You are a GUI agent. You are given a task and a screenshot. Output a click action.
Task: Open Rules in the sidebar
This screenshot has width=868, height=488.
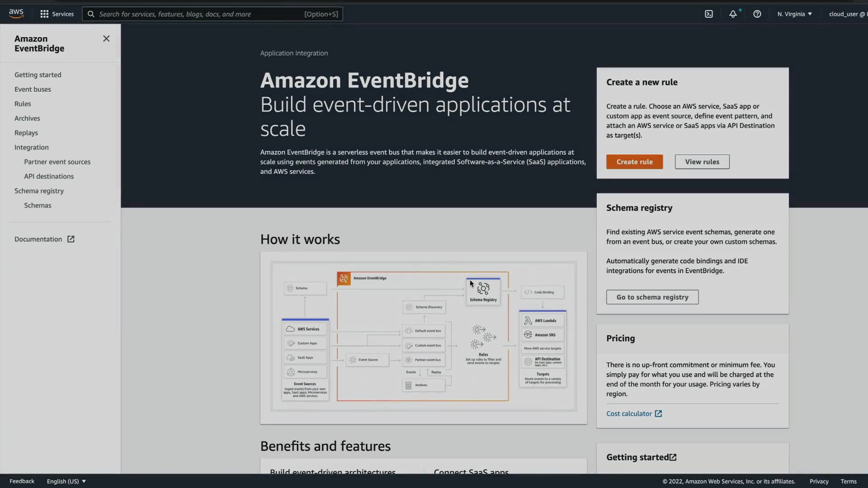[23, 104]
